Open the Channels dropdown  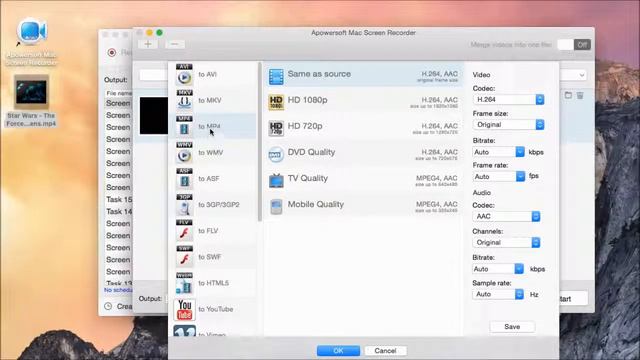pyautogui.click(x=506, y=242)
